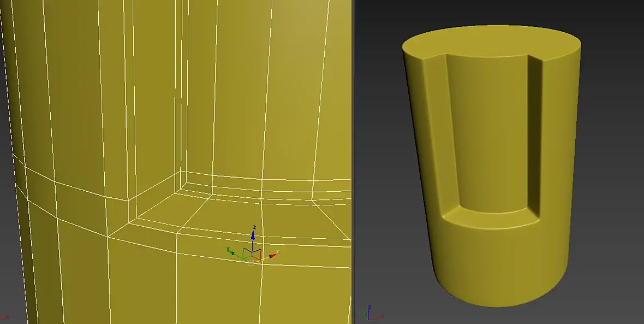Image resolution: width=644 pixels, height=324 pixels.
Task: Select the YZ plane handle on the gizmo
Action: (248, 253)
